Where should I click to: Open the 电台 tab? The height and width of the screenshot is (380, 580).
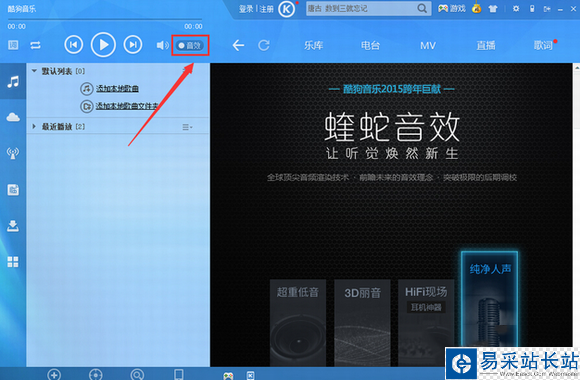[370, 46]
